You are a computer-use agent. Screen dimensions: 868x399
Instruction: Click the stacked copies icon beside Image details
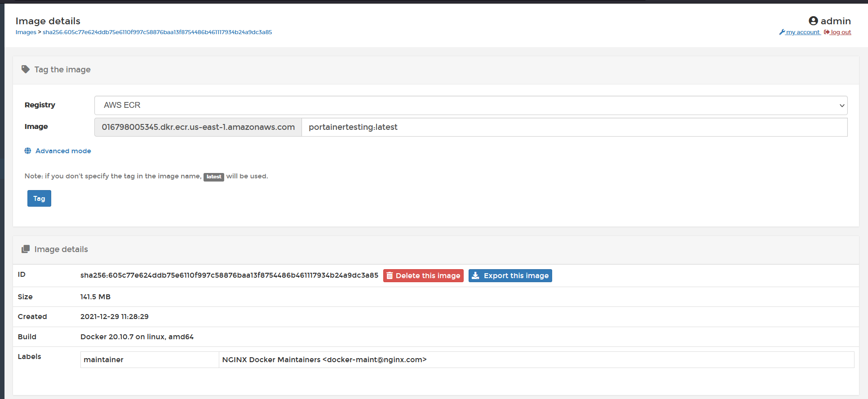(26, 249)
